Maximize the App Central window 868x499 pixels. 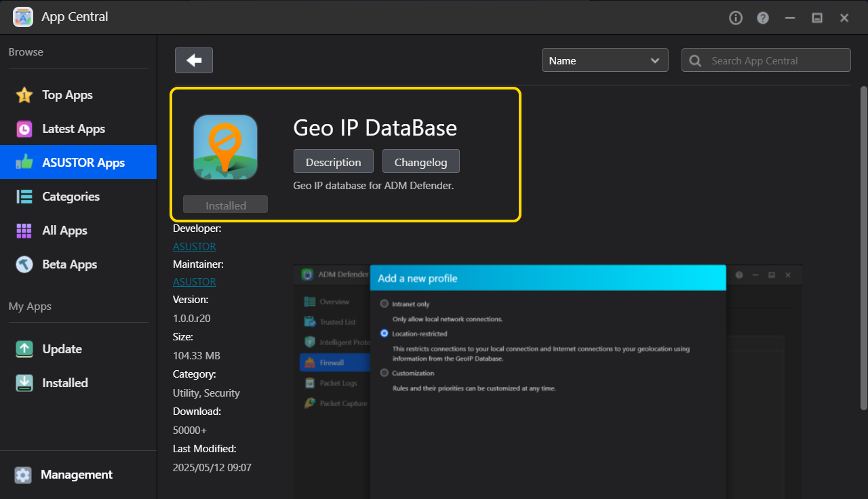pos(817,18)
